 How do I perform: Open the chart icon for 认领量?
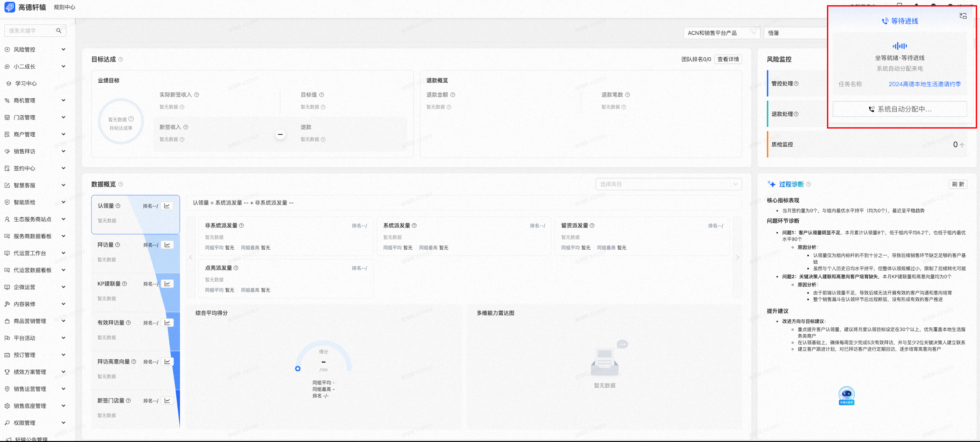(x=167, y=206)
